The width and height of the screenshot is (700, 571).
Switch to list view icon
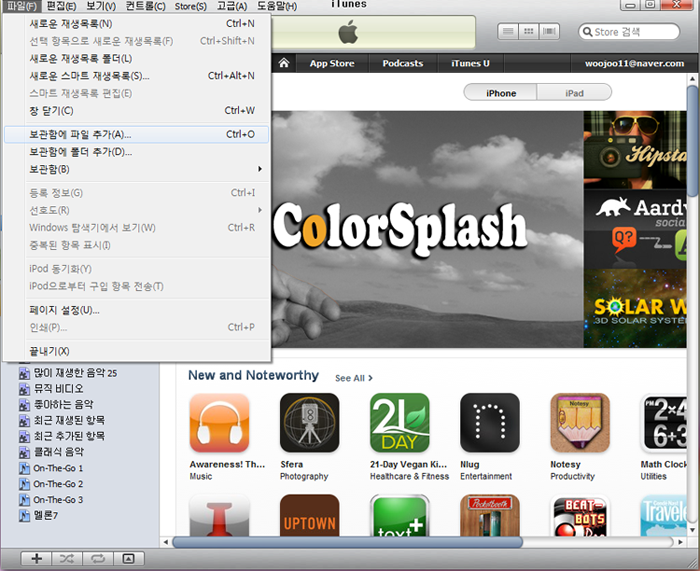pyautogui.click(x=508, y=32)
